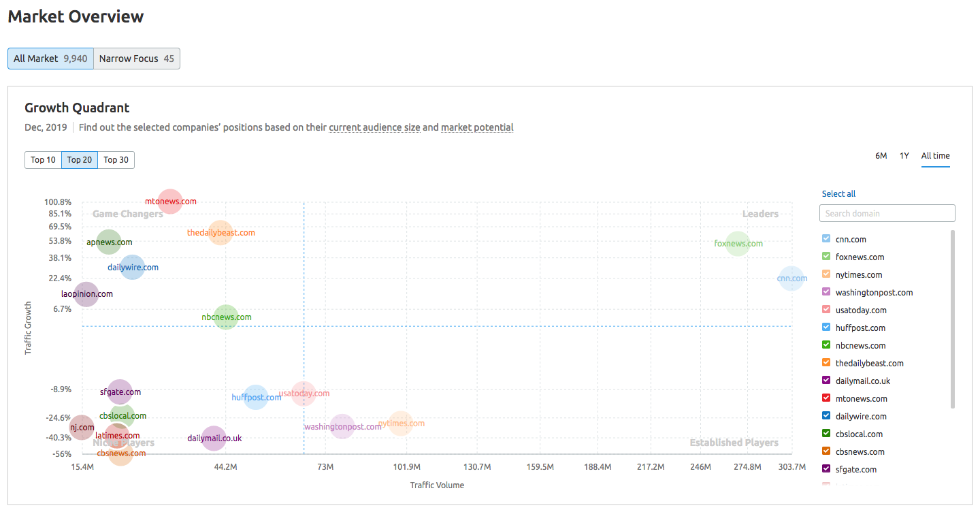Select the Top 10 filter
This screenshot has width=980, height=512.
pos(43,160)
